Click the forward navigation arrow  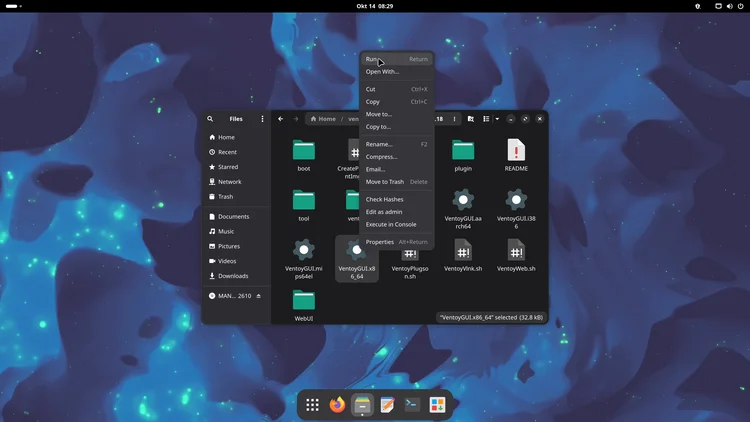[296, 119]
